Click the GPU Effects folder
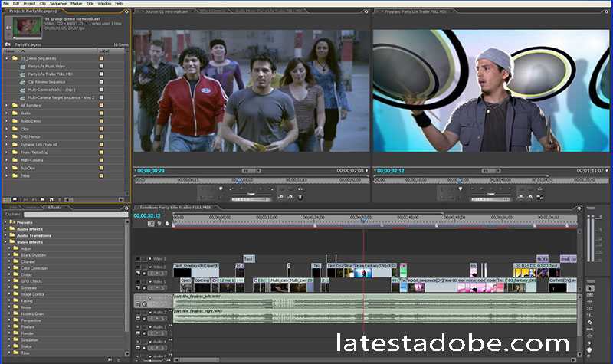The height and width of the screenshot is (364, 613). [x=31, y=281]
